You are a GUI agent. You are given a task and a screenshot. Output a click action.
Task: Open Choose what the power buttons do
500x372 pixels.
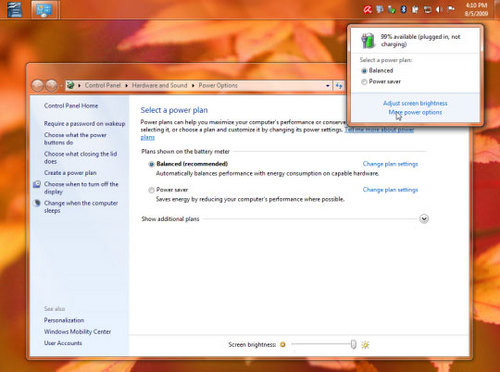tap(75, 139)
